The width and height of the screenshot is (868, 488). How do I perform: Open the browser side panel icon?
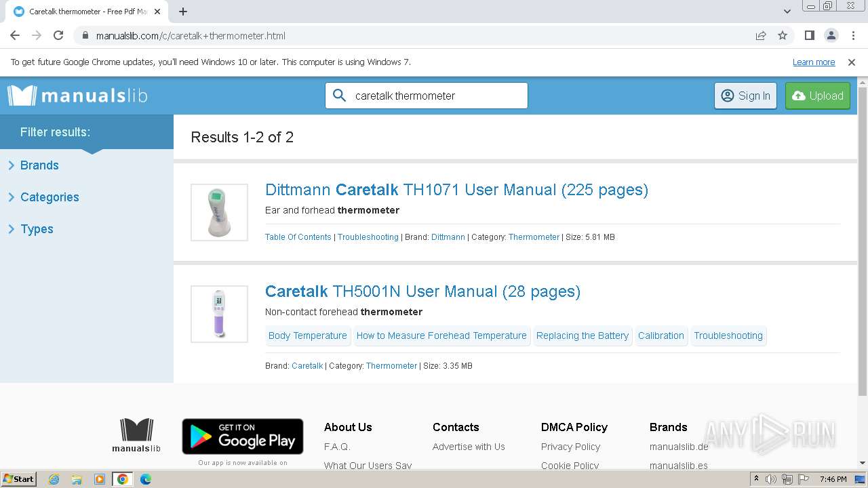point(809,36)
